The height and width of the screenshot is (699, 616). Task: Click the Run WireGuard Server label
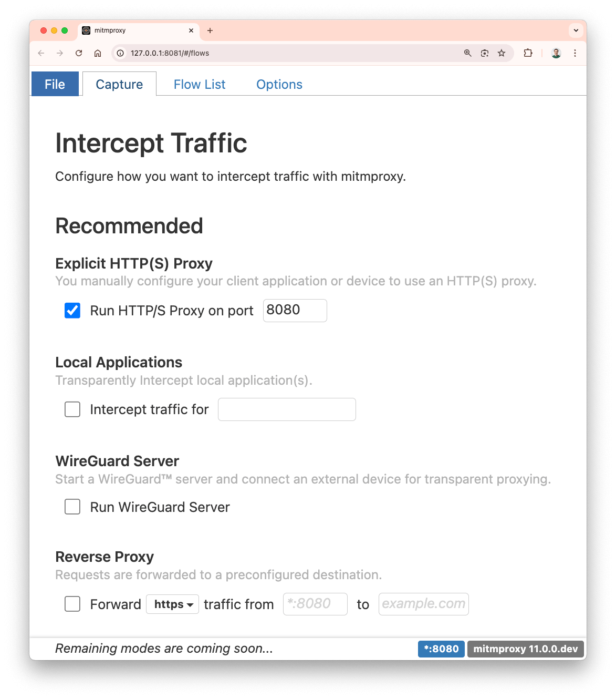[x=160, y=507]
